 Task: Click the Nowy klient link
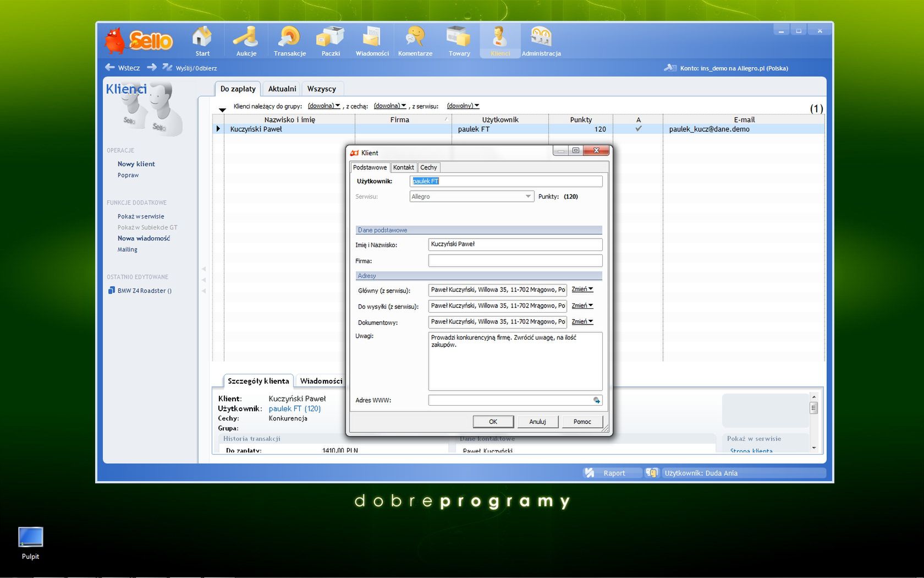pos(136,164)
